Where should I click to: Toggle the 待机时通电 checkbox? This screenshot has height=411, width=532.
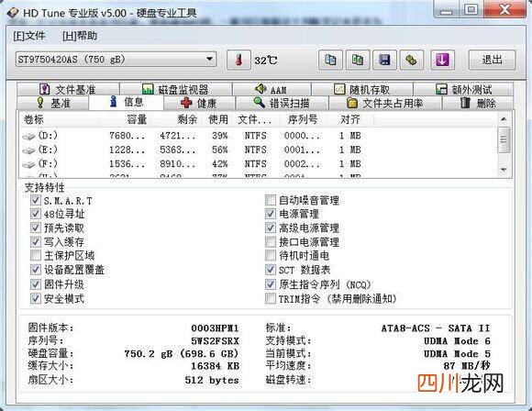point(271,256)
